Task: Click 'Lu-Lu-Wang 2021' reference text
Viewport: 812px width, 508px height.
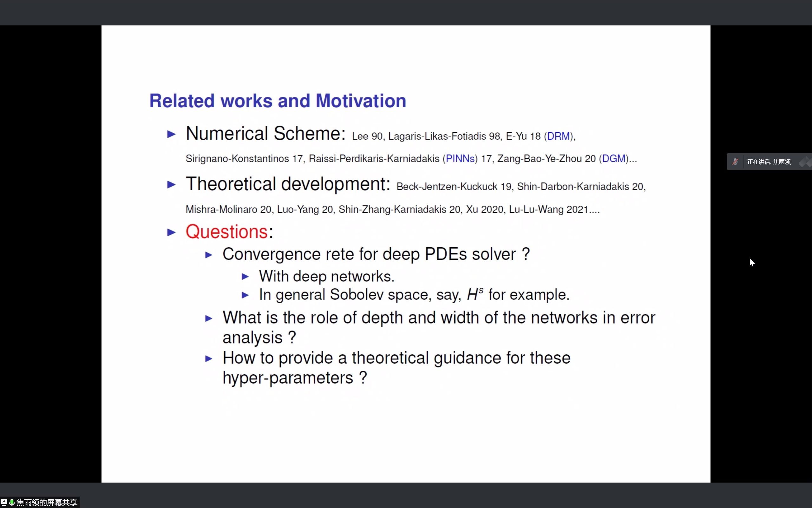Action: pyautogui.click(x=549, y=210)
